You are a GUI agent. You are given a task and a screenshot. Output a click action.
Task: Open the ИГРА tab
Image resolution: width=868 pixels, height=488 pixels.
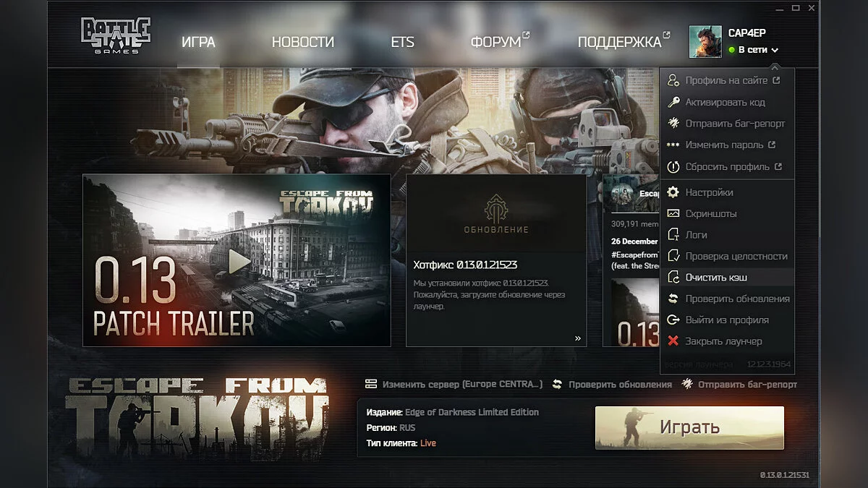tap(198, 42)
